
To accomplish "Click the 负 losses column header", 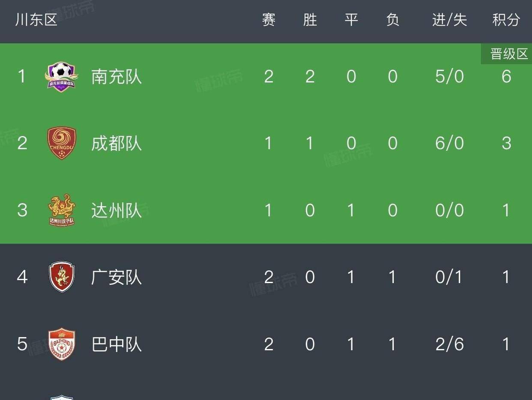I will [392, 20].
